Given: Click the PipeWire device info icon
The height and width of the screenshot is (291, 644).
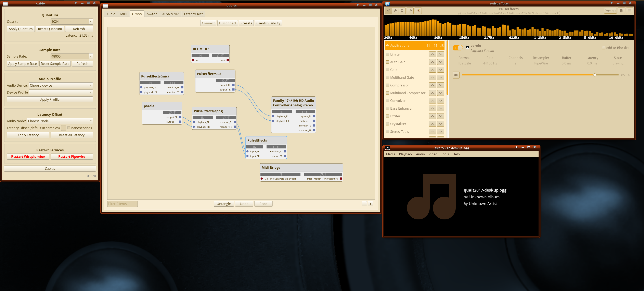Looking at the screenshot, I should tap(402, 11).
